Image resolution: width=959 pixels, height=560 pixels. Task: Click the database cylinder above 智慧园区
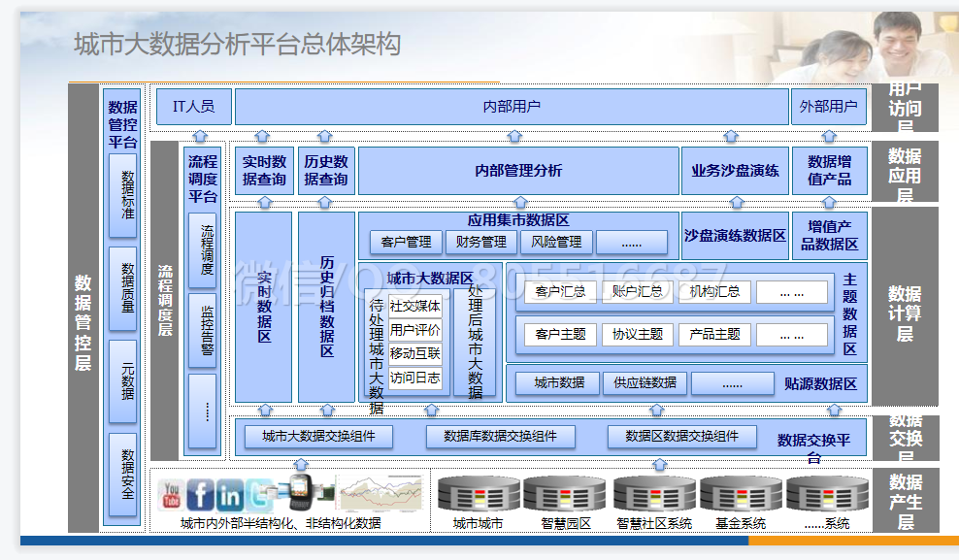[565, 494]
